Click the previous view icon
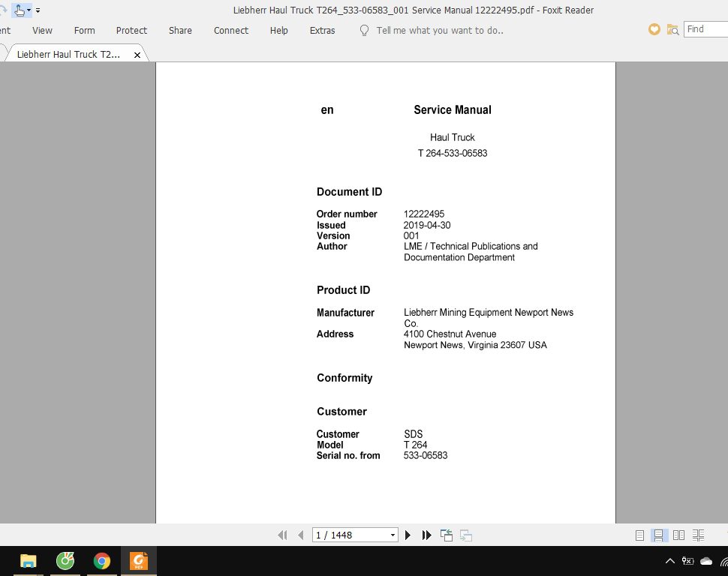 (446, 535)
